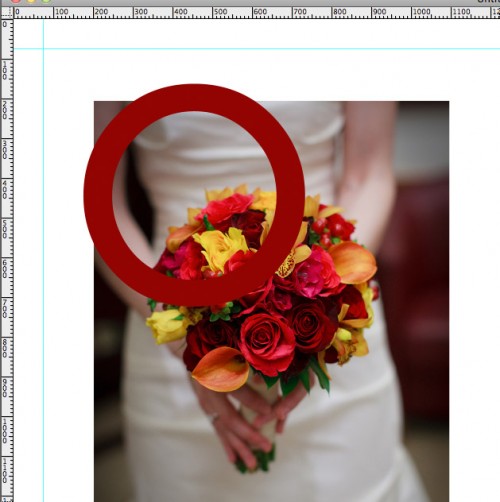
Task: Click the 0 mark on vertical ruler
Action: click(5, 24)
